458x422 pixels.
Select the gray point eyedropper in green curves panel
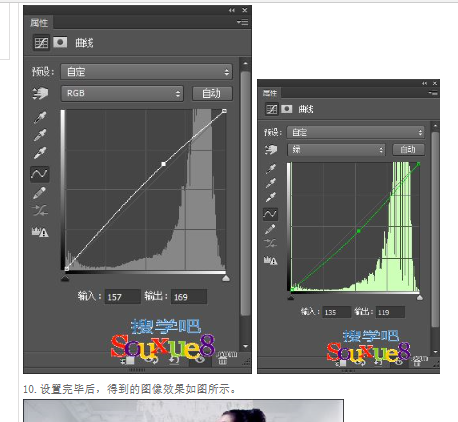click(271, 183)
